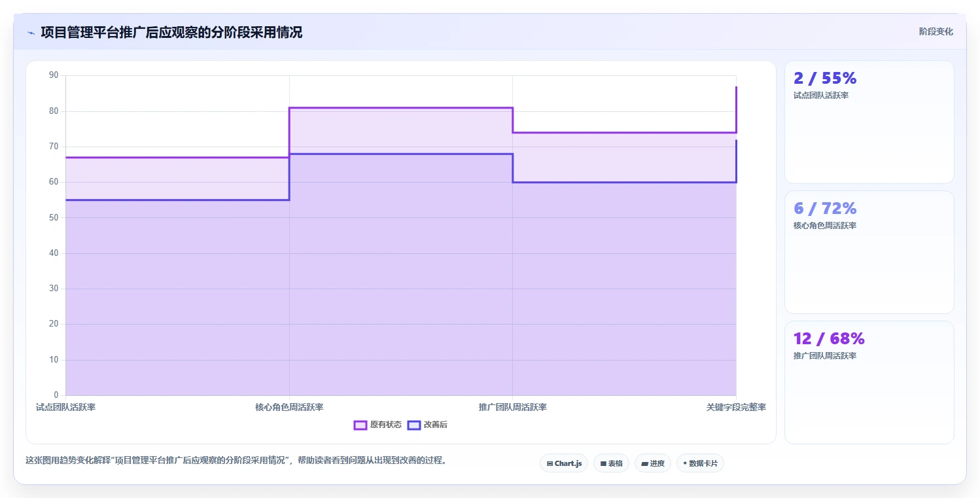Click the 核心角色周活跃率 x-axis label
This screenshot has height=498, width=980.
(x=289, y=407)
